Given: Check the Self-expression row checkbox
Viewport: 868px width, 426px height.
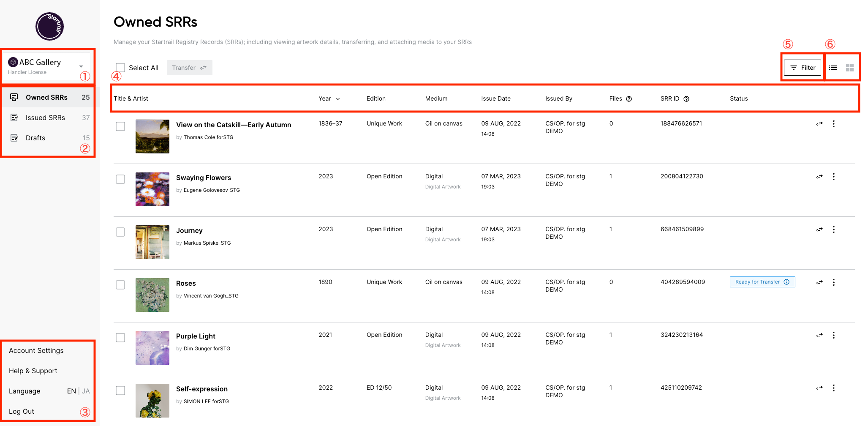Looking at the screenshot, I should coord(120,390).
